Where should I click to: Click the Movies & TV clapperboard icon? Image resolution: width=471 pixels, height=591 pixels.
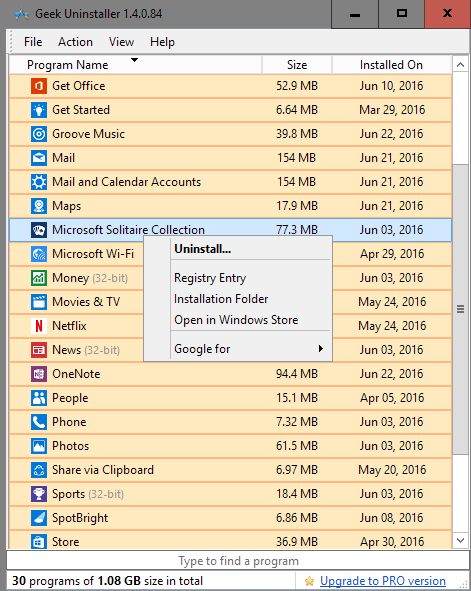(x=39, y=302)
